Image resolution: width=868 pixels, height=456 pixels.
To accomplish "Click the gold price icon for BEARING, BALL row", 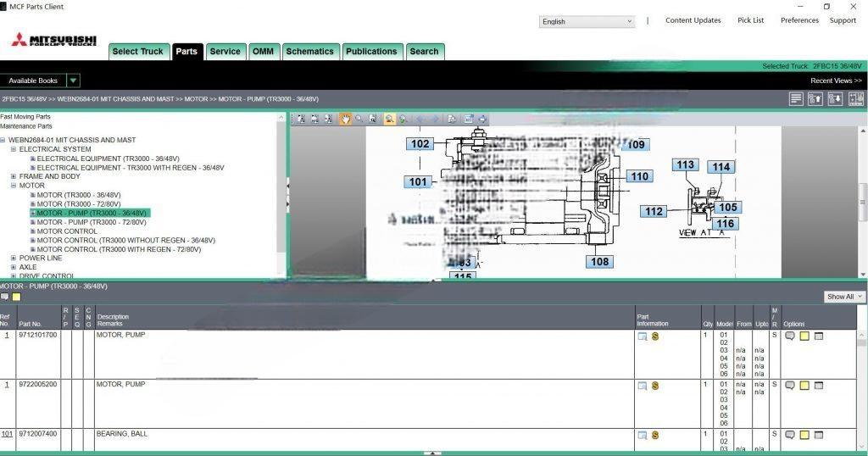I will (x=655, y=435).
